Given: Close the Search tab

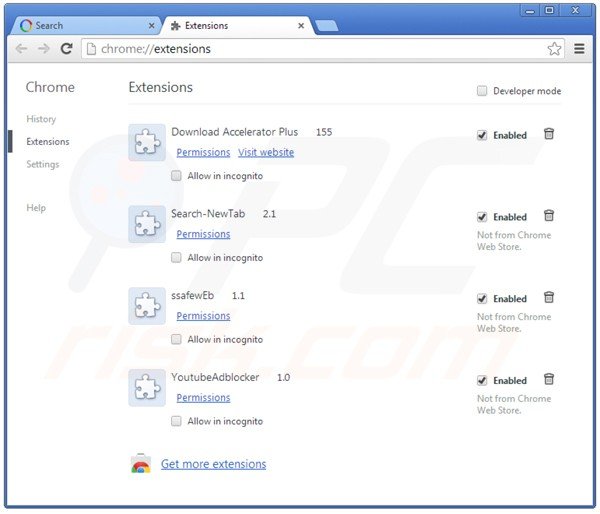Looking at the screenshot, I should (152, 26).
